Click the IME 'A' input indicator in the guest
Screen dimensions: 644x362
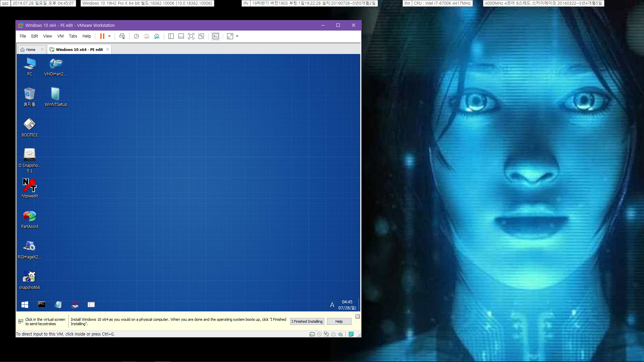pyautogui.click(x=332, y=305)
